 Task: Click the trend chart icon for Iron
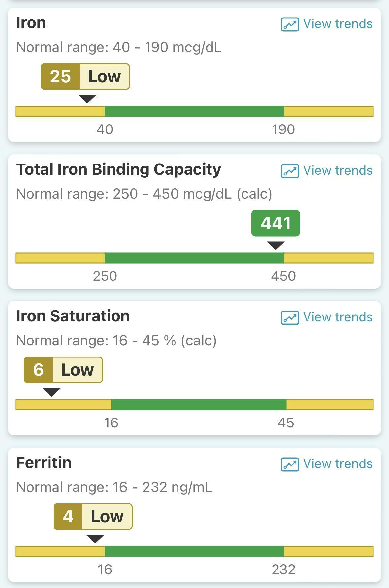tap(290, 24)
